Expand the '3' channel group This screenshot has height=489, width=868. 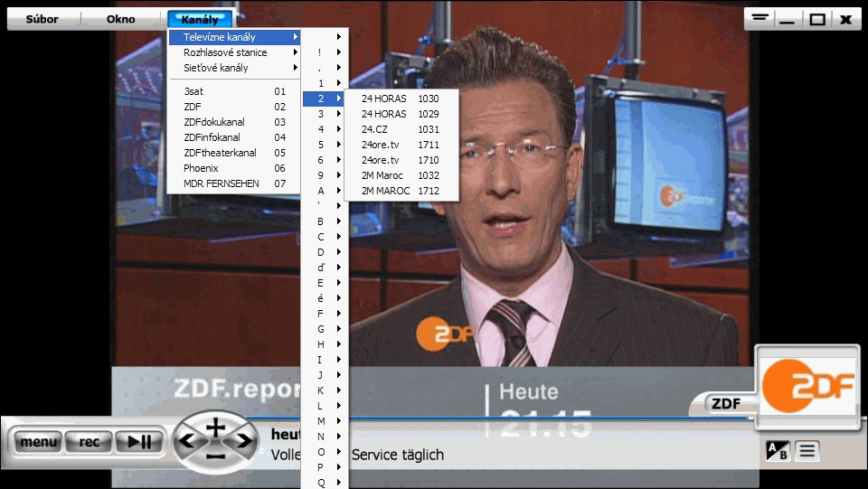[x=325, y=114]
